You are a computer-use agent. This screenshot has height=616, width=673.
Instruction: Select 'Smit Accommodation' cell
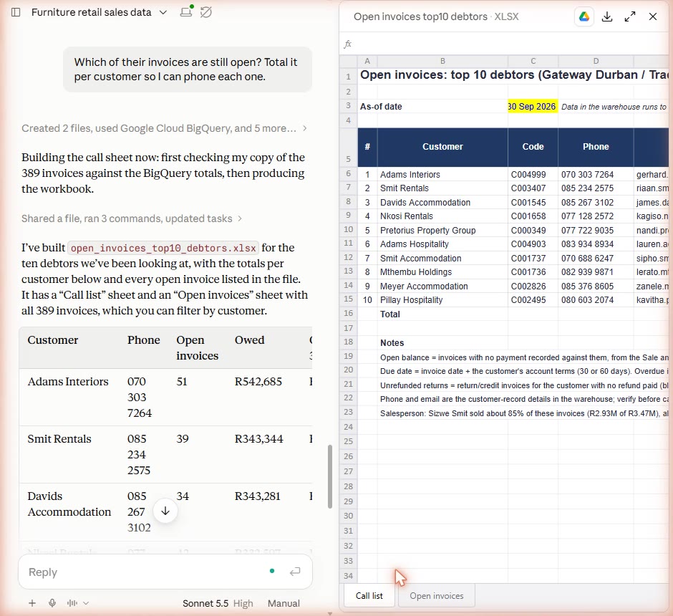click(x=442, y=258)
